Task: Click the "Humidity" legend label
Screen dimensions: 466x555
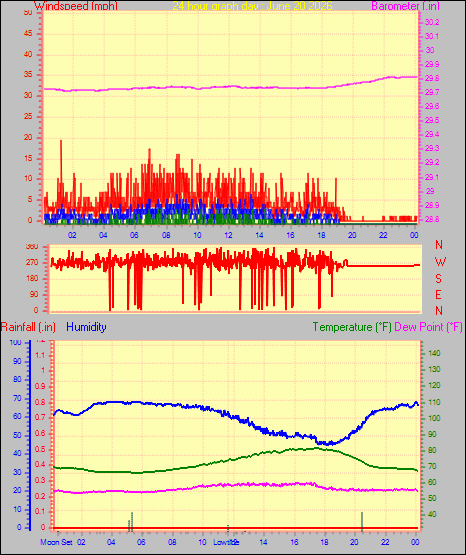Action: click(86, 327)
